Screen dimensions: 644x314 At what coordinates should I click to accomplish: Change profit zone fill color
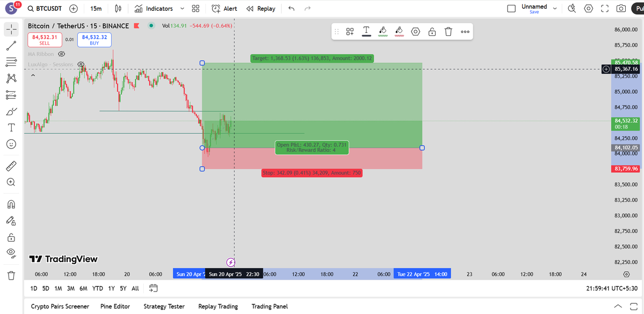pos(383,32)
